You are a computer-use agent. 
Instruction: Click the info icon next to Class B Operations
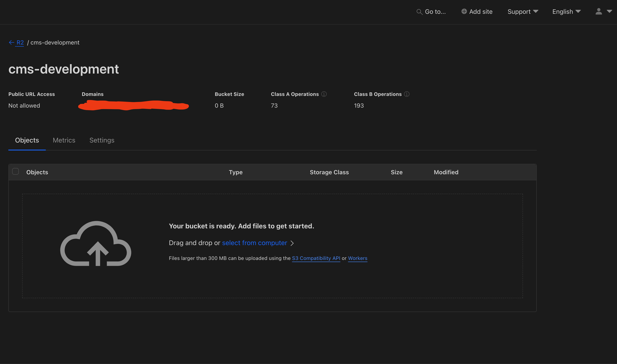[407, 94]
